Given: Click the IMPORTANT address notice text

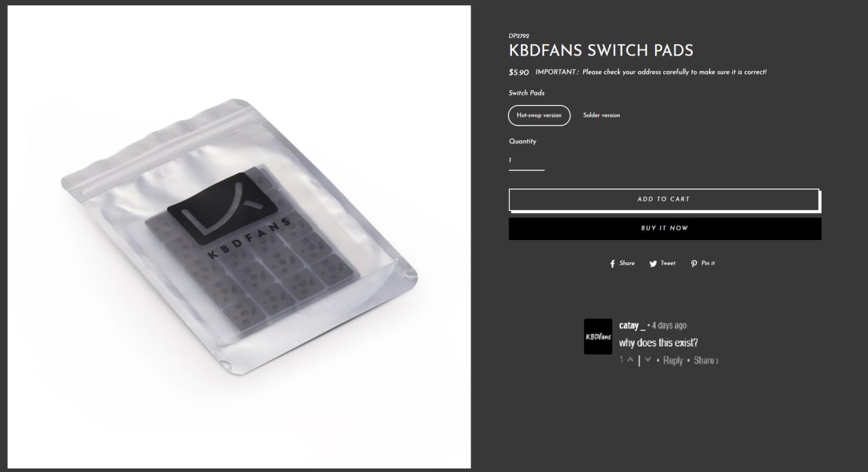Looking at the screenshot, I should [651, 72].
